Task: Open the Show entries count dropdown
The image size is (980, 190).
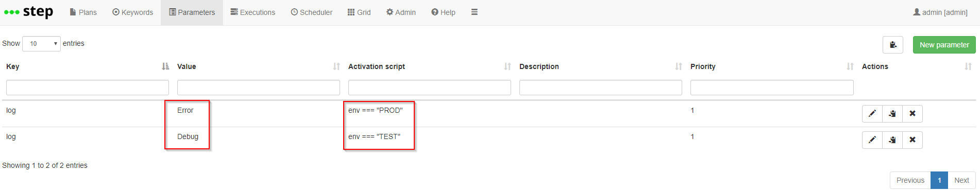Action: tap(42, 44)
